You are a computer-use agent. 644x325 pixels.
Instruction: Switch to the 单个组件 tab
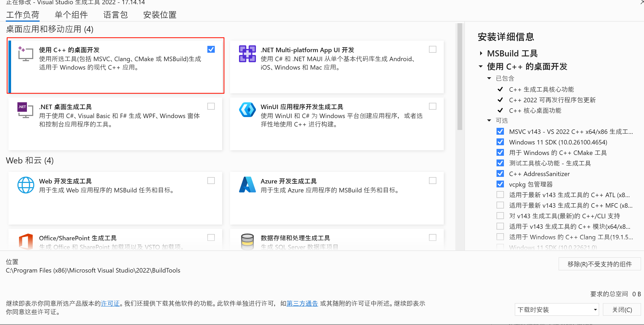71,15
